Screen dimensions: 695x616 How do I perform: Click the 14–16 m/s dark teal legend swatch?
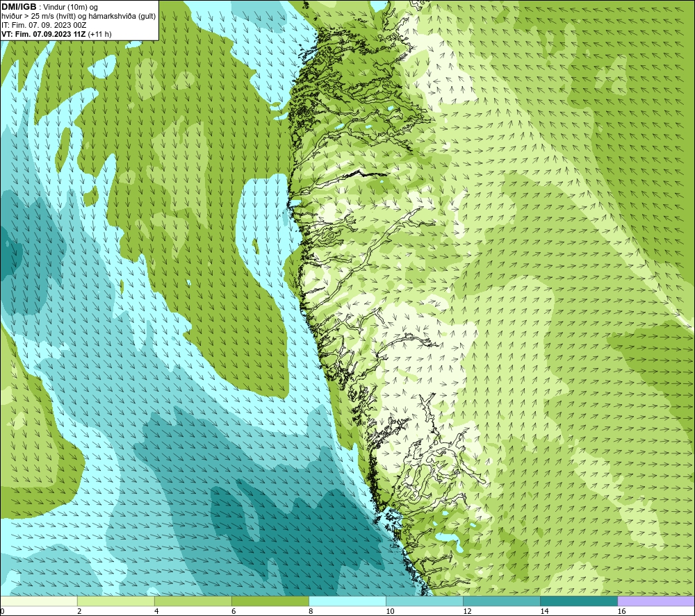[x=578, y=601]
